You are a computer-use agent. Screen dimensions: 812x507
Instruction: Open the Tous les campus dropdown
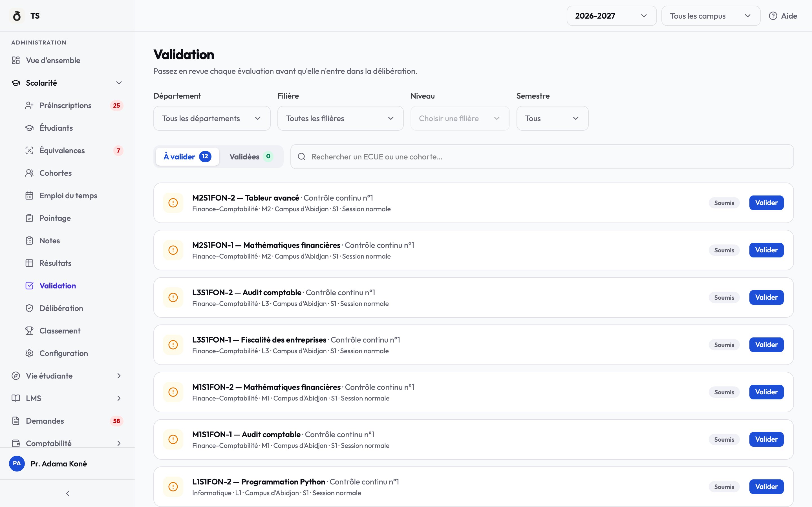[x=710, y=16]
